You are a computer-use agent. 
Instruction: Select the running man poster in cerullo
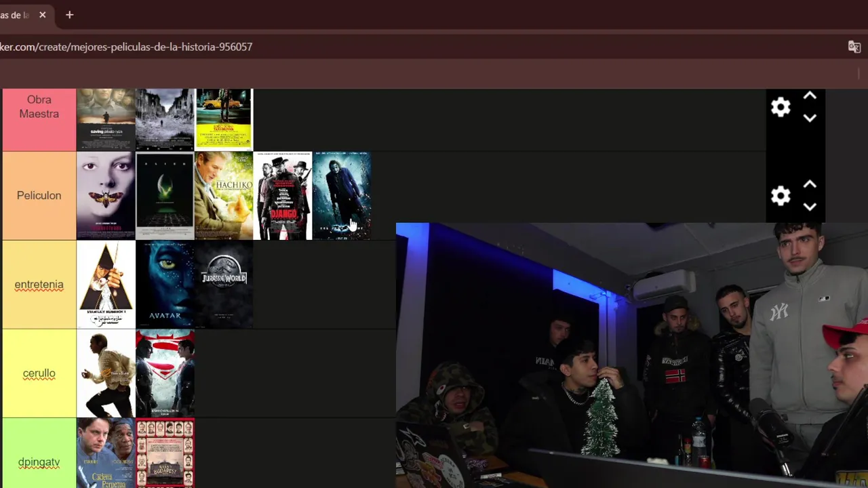[106, 373]
